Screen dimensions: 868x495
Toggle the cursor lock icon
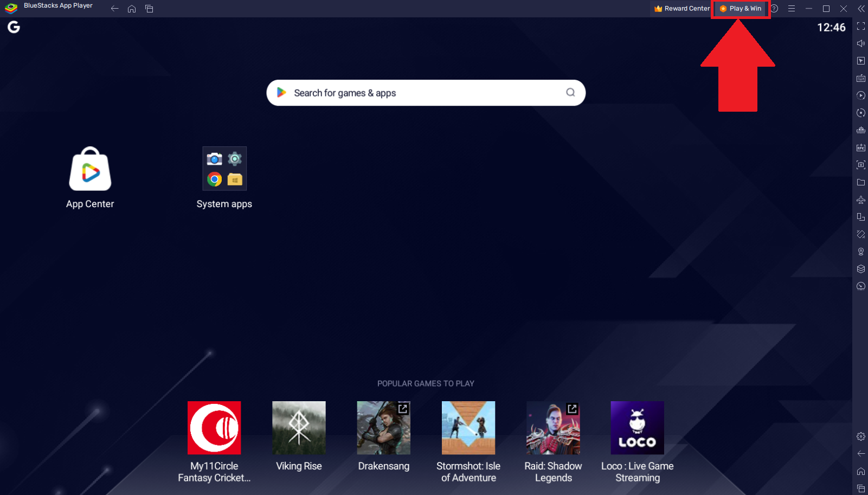tap(861, 61)
